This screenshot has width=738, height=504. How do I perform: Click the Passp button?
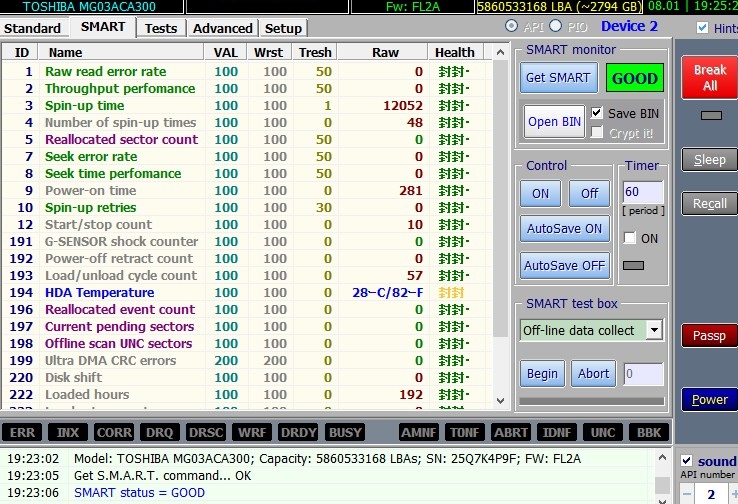tap(710, 336)
